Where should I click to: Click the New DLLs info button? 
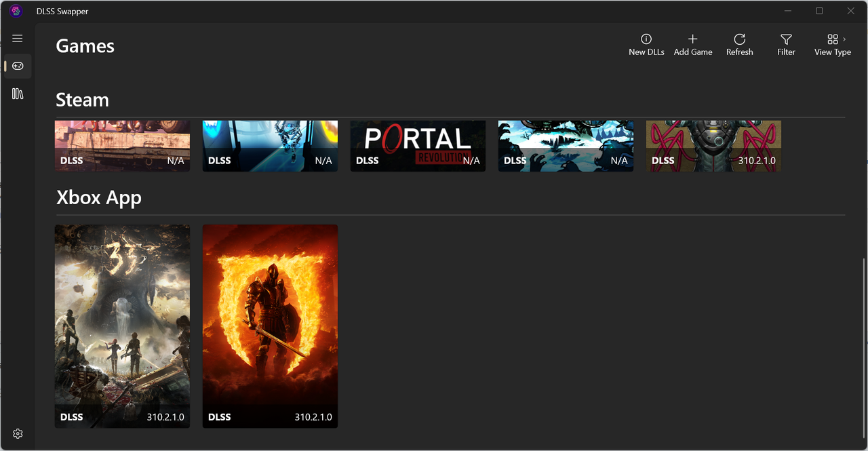pyautogui.click(x=646, y=45)
